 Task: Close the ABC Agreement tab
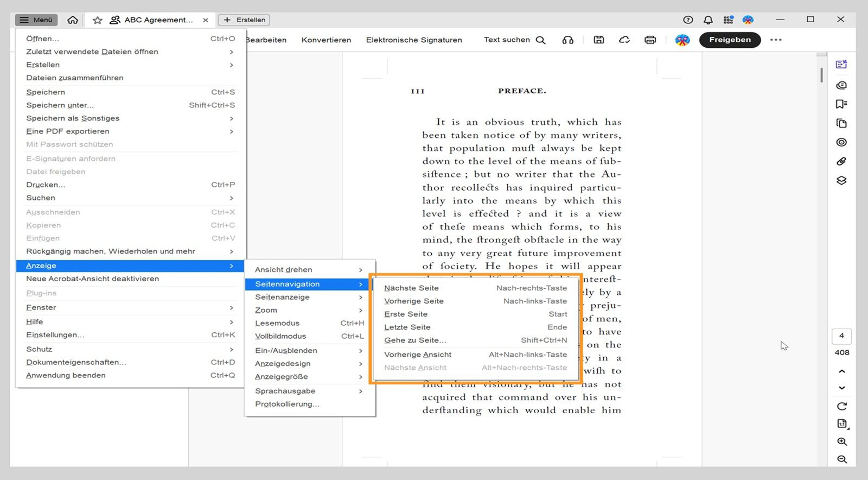[x=206, y=20]
